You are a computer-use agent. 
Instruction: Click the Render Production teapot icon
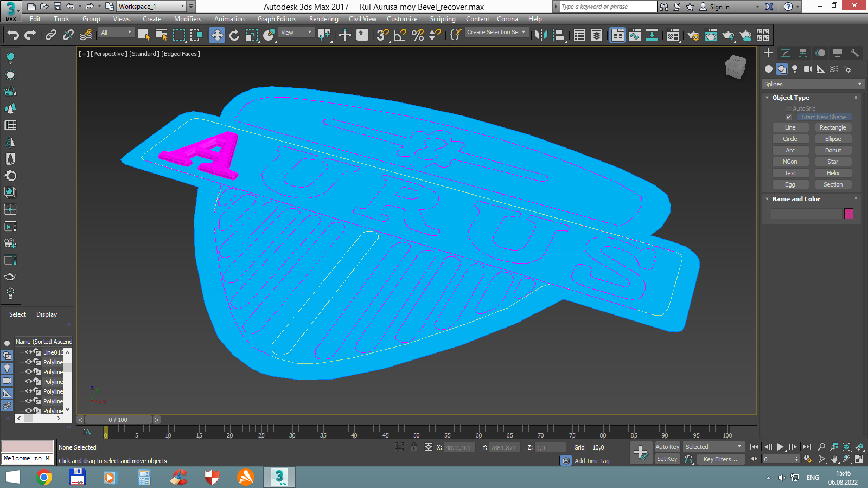tap(728, 35)
